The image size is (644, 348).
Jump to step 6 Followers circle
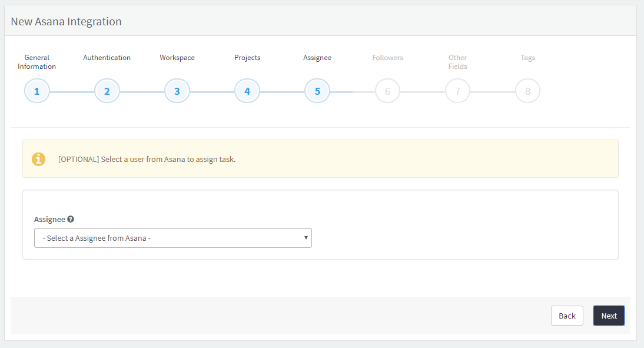click(387, 91)
